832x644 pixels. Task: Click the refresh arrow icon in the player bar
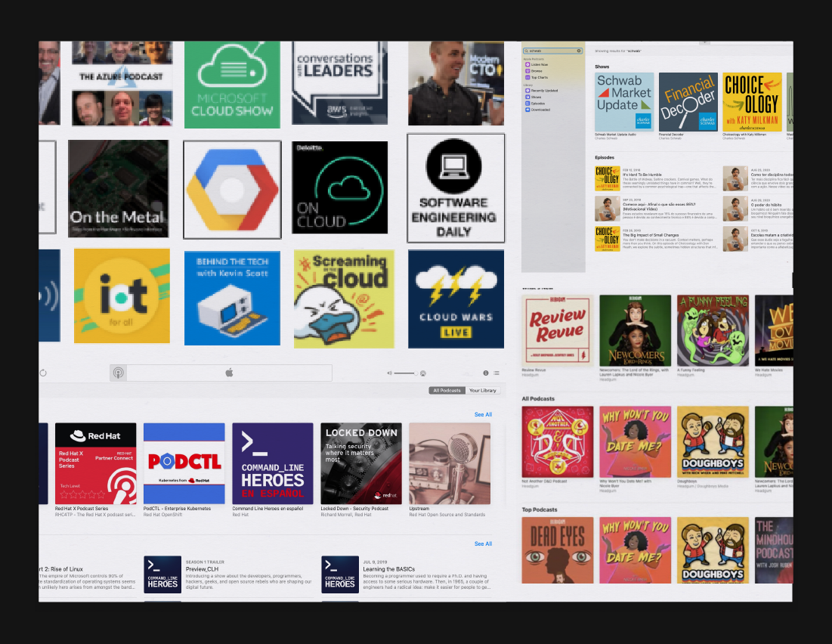43,373
